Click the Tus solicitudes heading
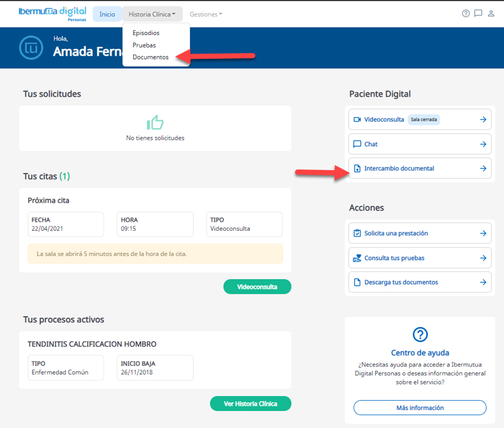504x428 pixels. pyautogui.click(x=52, y=94)
